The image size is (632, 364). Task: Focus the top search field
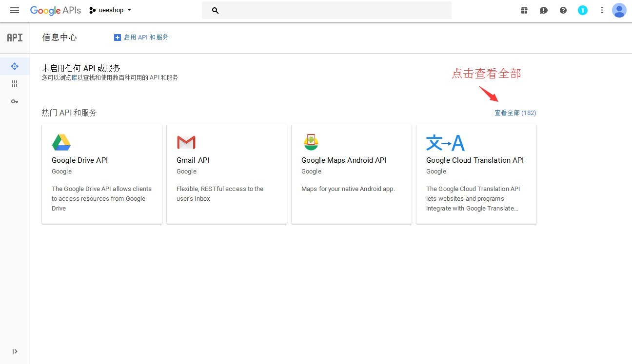327,10
